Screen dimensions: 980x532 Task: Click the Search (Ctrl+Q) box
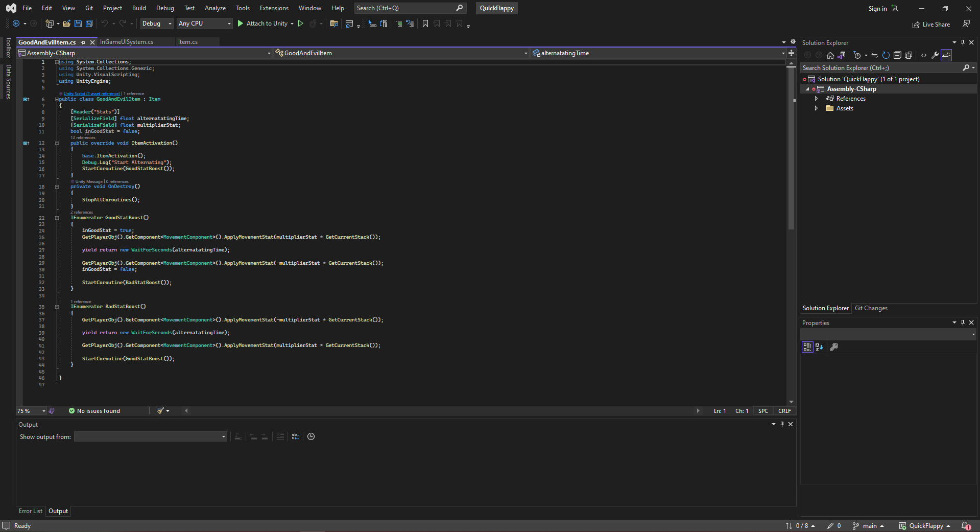(x=410, y=8)
